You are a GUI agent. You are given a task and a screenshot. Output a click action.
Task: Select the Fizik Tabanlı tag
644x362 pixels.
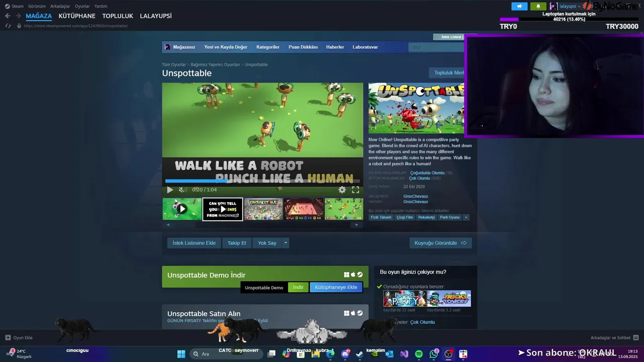(381, 217)
